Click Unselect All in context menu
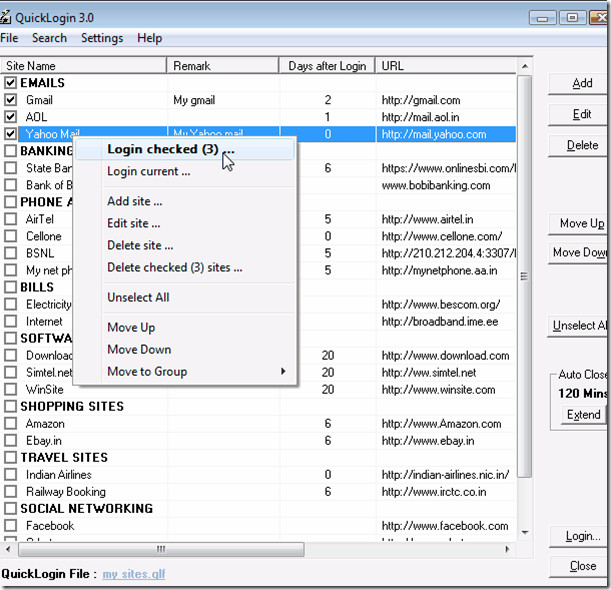The image size is (611, 590). coord(138,297)
